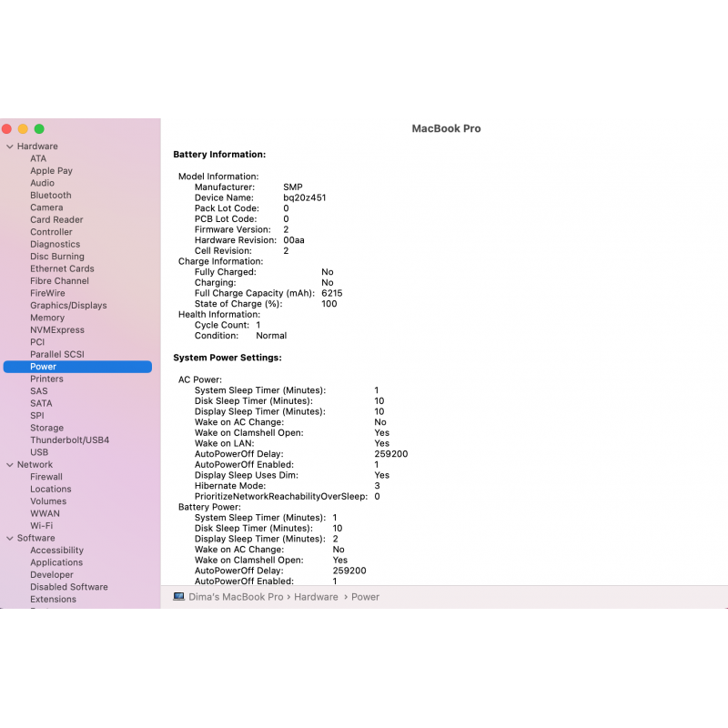Select the Power item in sidebar
The height and width of the screenshot is (728, 728).
pos(44,367)
